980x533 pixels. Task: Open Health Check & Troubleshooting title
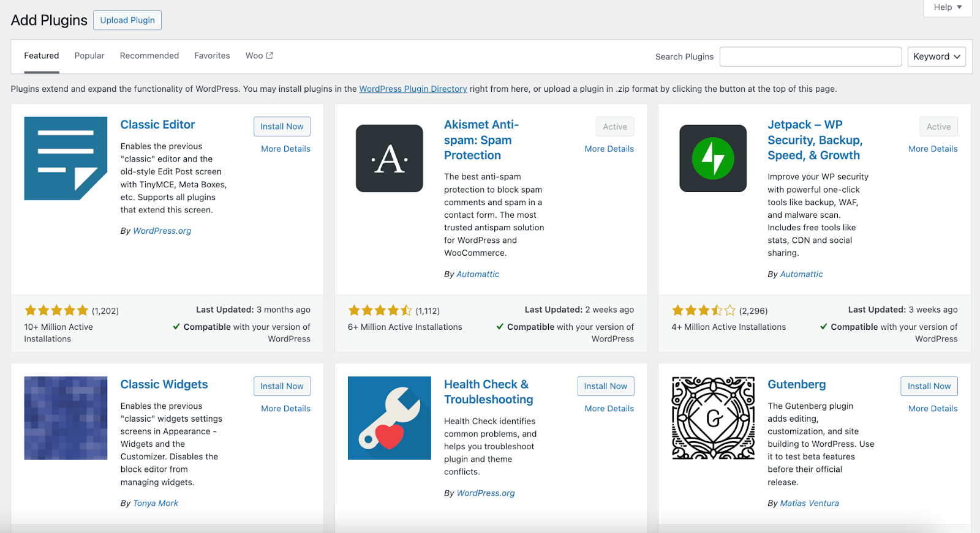point(489,392)
